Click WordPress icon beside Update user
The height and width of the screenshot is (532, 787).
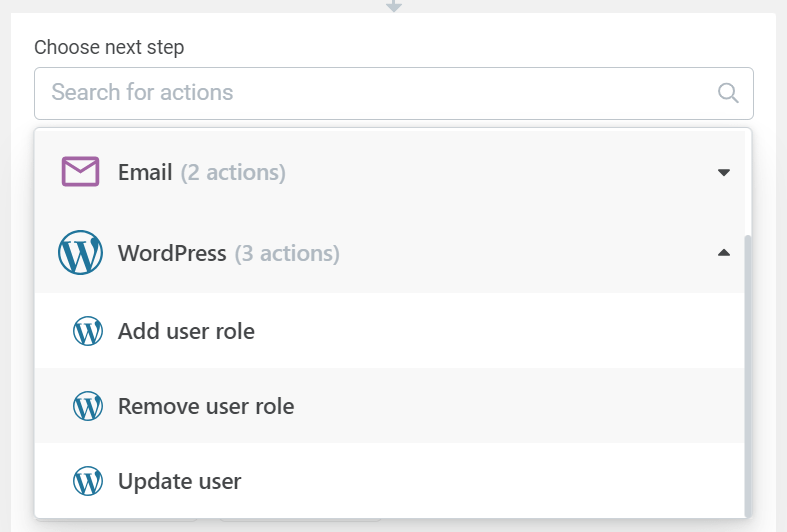pos(88,481)
